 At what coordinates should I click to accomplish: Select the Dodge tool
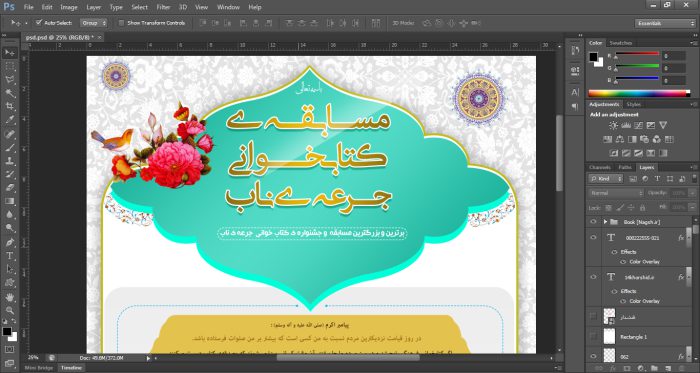(9, 228)
